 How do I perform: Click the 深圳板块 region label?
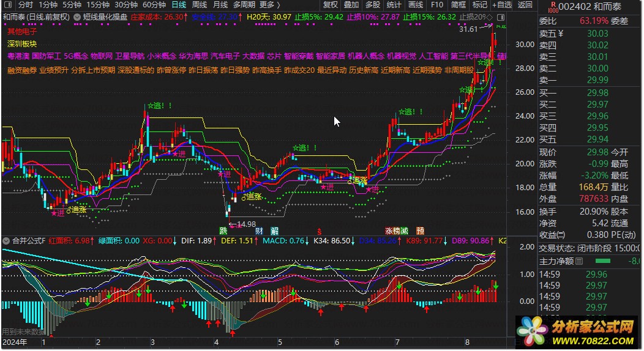click(22, 44)
